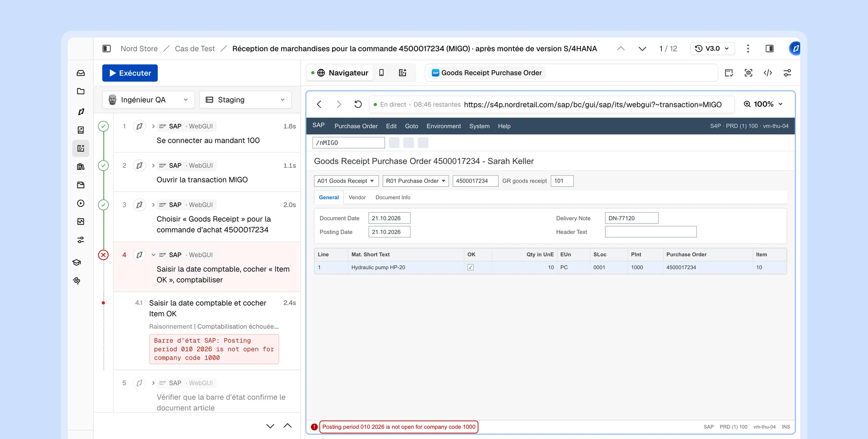Open the browser settings sliders icon
The image size is (868, 439).
[787, 73]
